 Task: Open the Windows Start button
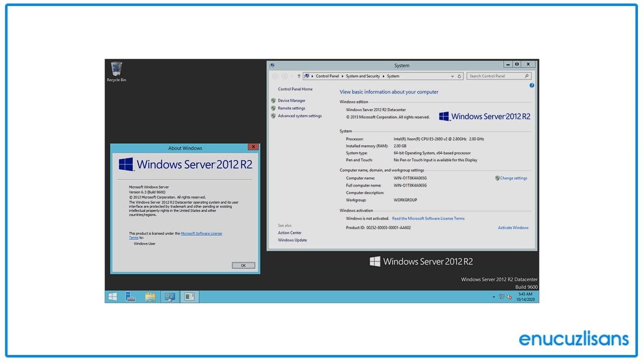113,297
